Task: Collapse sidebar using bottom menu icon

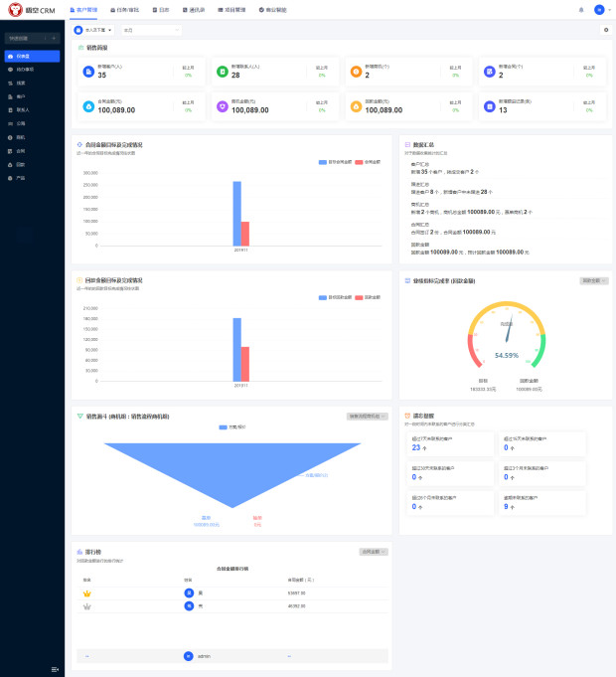Action: coord(55,668)
